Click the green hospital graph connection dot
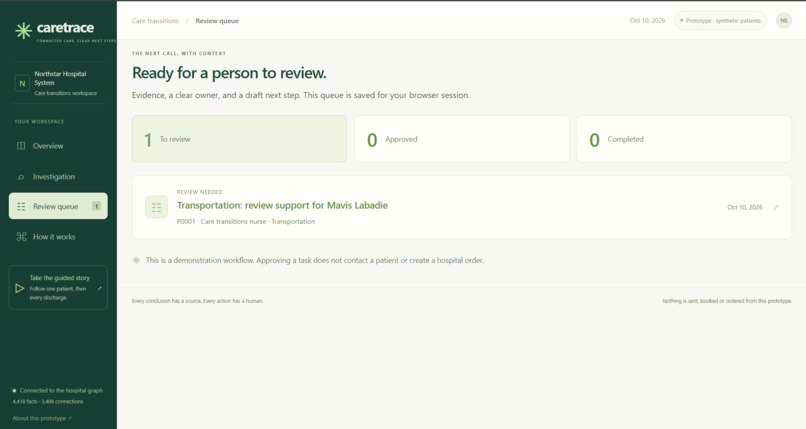 click(x=14, y=391)
